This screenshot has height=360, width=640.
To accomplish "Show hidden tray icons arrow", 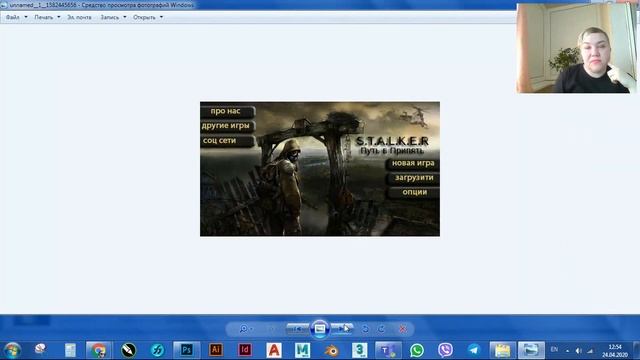I will point(567,351).
